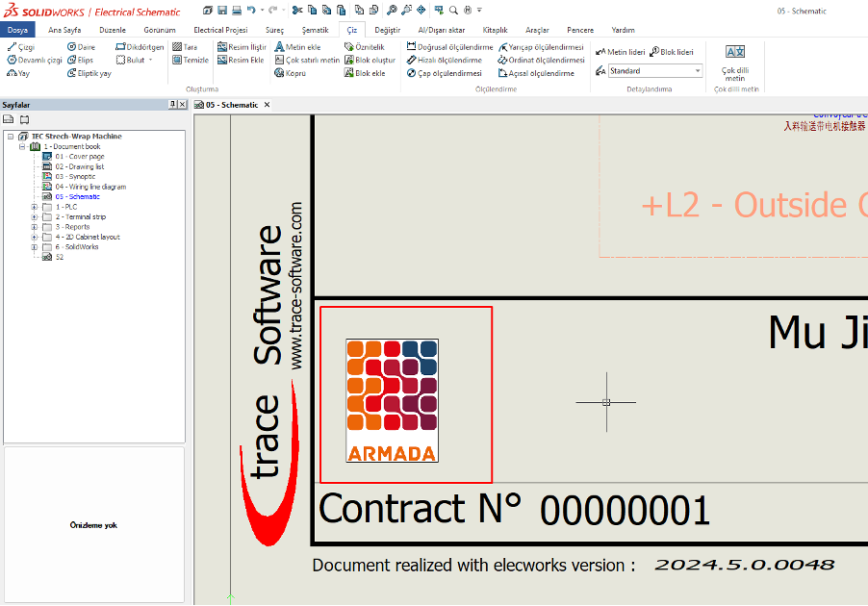Open the Electrical Projesi tab

pyautogui.click(x=220, y=30)
